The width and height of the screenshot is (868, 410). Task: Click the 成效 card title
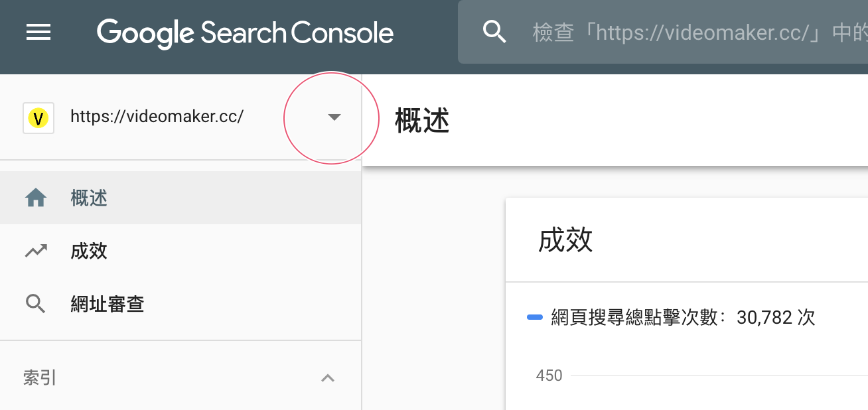565,239
